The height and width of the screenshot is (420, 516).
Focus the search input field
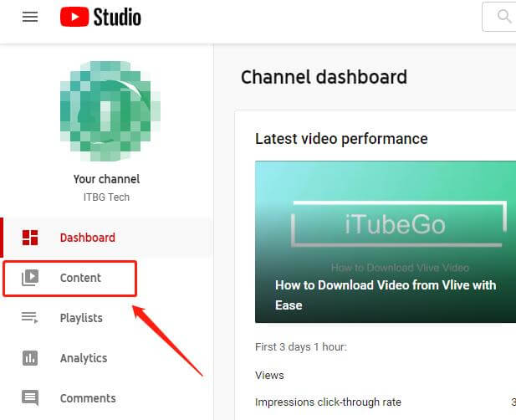499,17
